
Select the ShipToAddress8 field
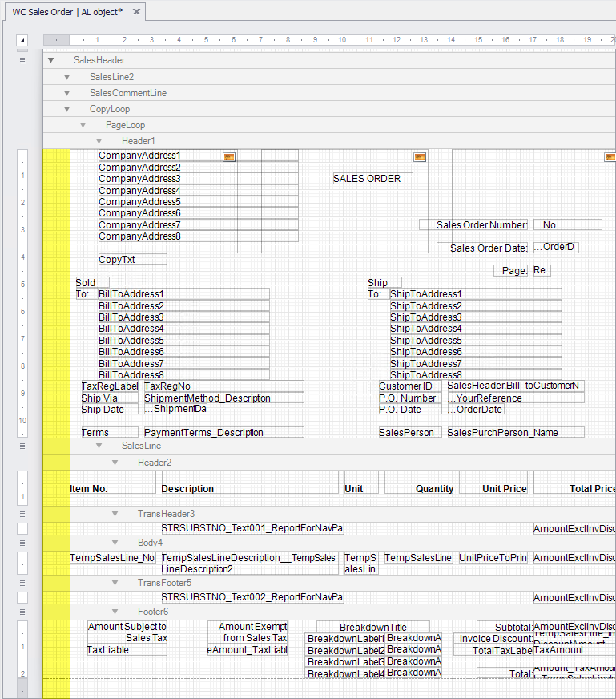pos(476,375)
